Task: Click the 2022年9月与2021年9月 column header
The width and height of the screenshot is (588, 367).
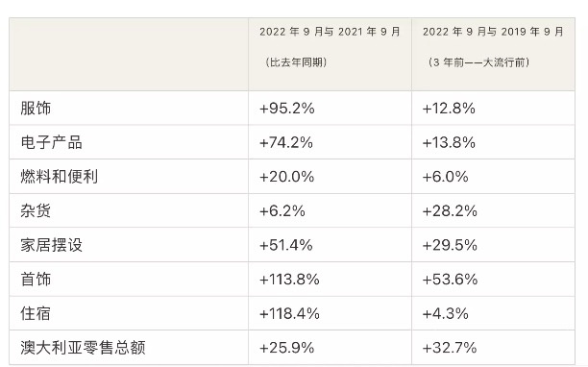Action: pos(330,32)
